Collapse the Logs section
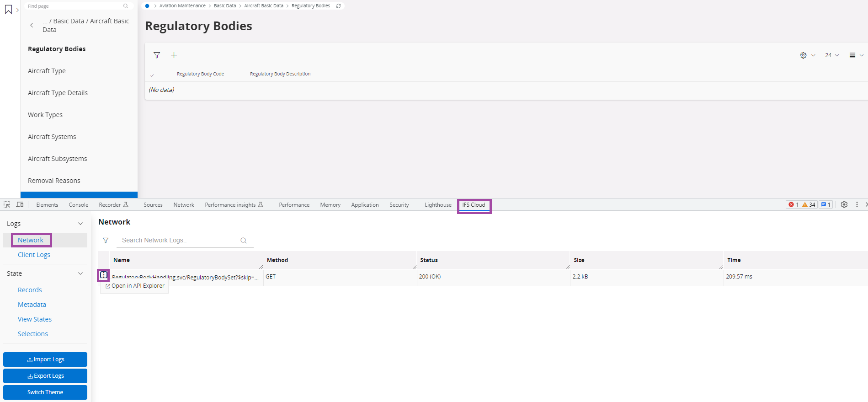The width and height of the screenshot is (868, 402). (80, 224)
